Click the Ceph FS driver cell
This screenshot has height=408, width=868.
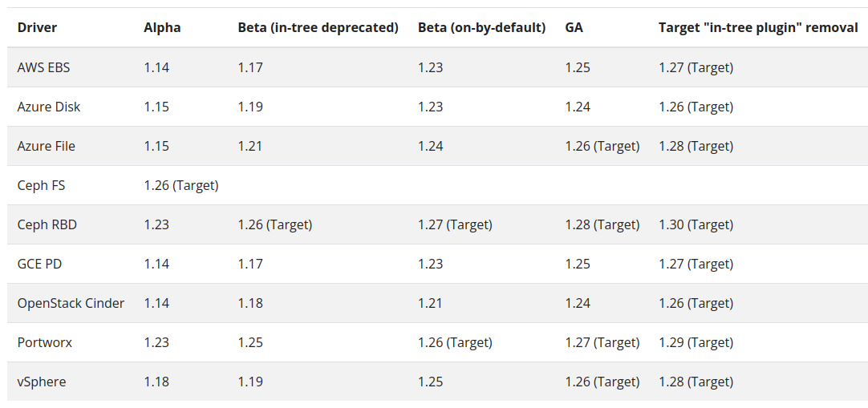coord(41,185)
